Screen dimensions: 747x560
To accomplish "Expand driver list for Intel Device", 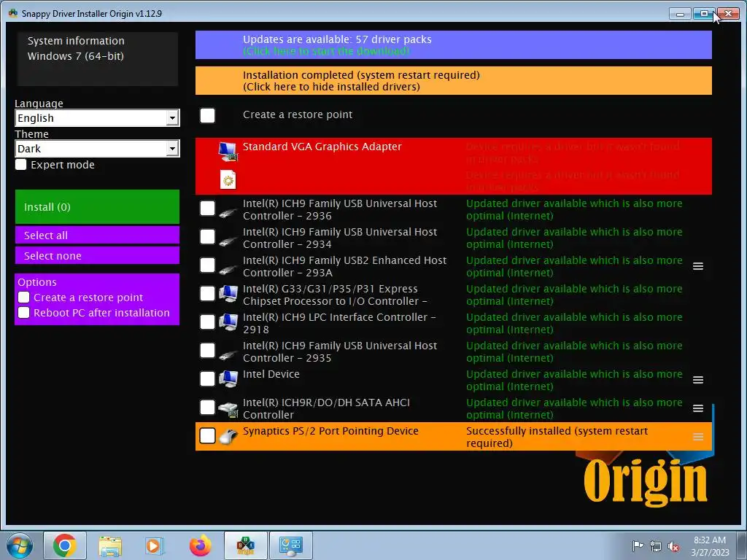I will 698,380.
